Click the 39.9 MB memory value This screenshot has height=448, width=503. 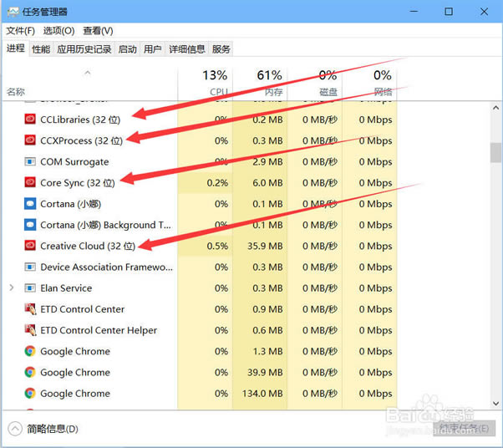pos(265,372)
